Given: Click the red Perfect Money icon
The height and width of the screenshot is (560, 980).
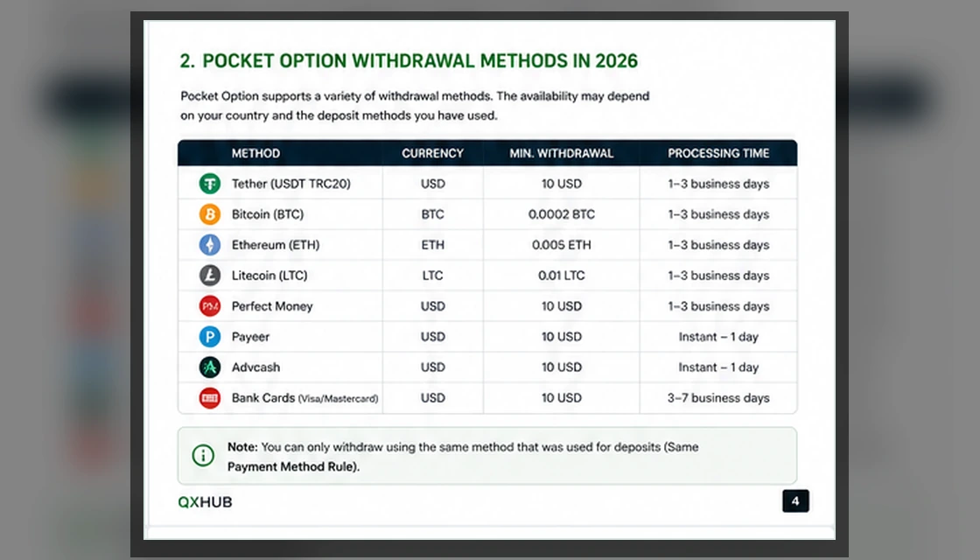Looking at the screenshot, I should [x=210, y=306].
